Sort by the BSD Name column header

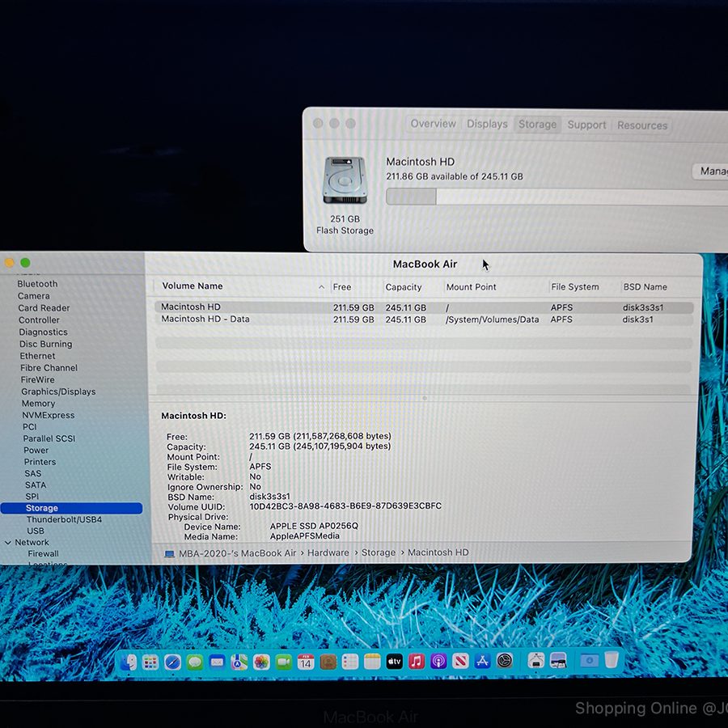pos(645,287)
